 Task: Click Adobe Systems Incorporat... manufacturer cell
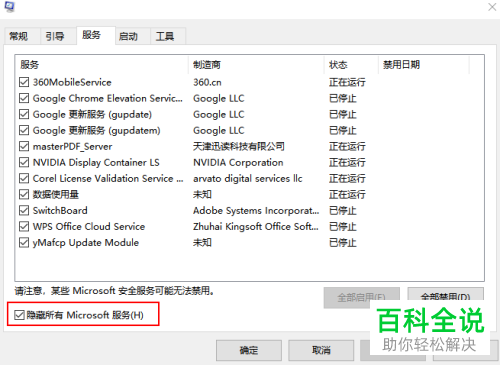[x=256, y=210]
